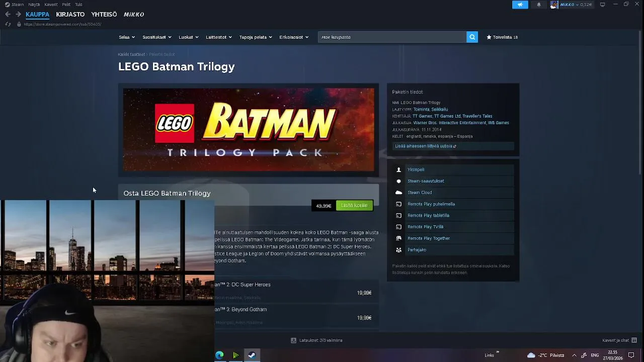Show hidden tray icons with the chevron
Screen dimensions: 644x362
point(574,355)
